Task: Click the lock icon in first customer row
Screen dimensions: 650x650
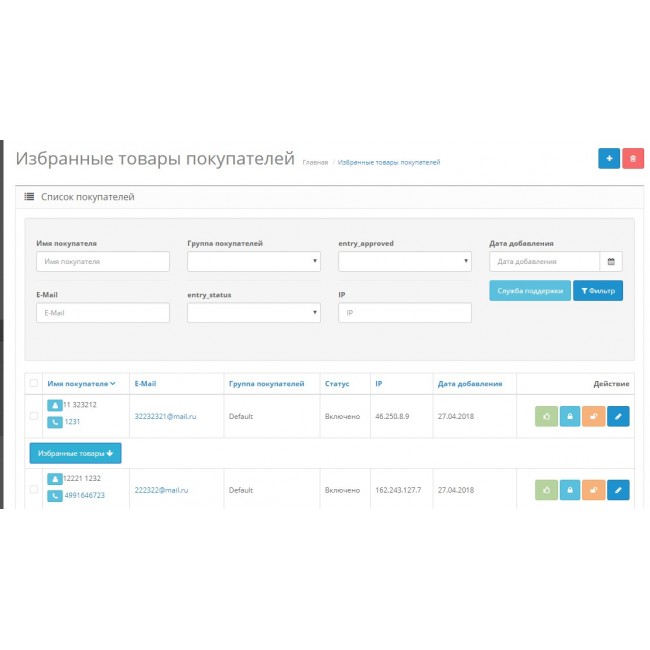Action: [x=570, y=416]
